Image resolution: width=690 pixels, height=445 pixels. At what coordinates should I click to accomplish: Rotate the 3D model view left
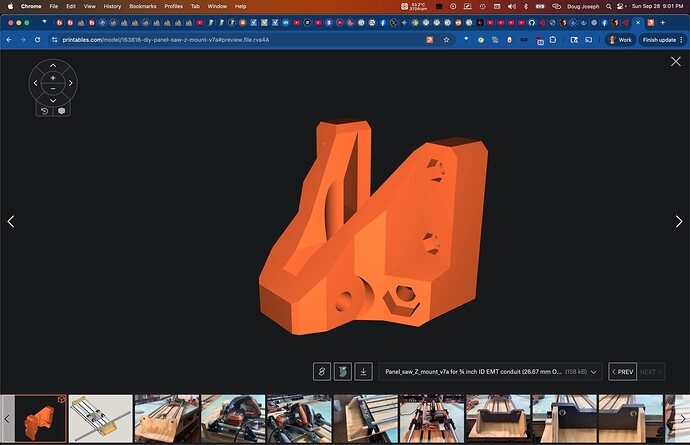[x=36, y=83]
